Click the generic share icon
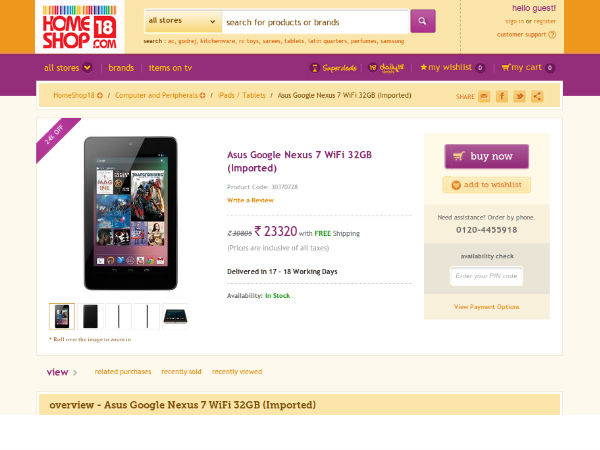 537,96
